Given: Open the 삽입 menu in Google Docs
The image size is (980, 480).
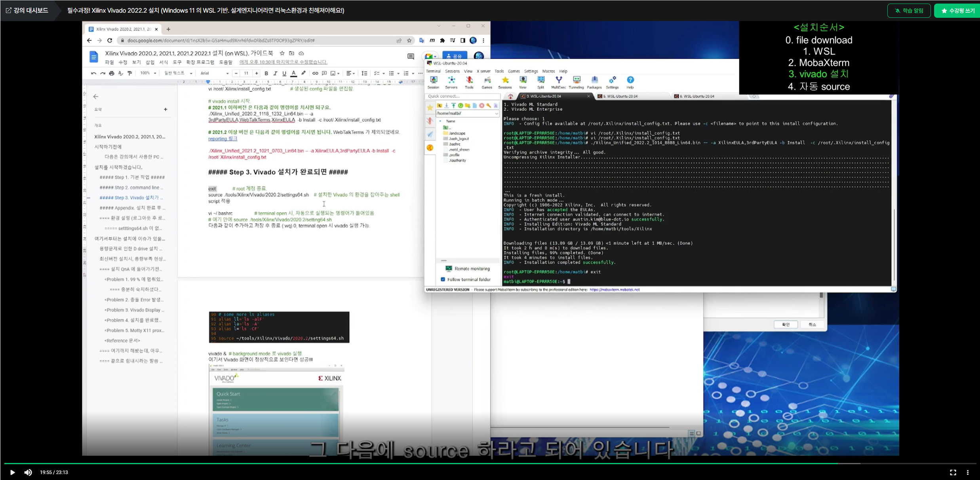Looking at the screenshot, I should 150,62.
